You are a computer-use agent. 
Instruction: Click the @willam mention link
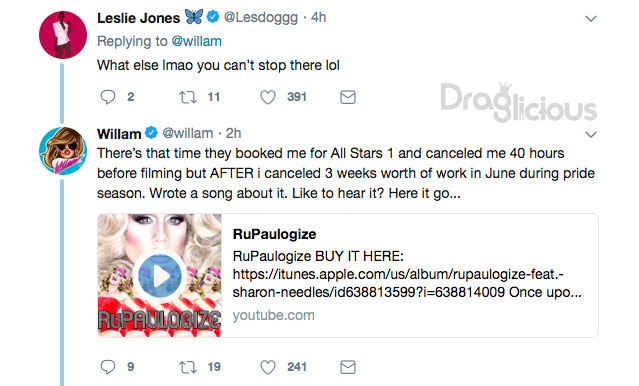(196, 41)
